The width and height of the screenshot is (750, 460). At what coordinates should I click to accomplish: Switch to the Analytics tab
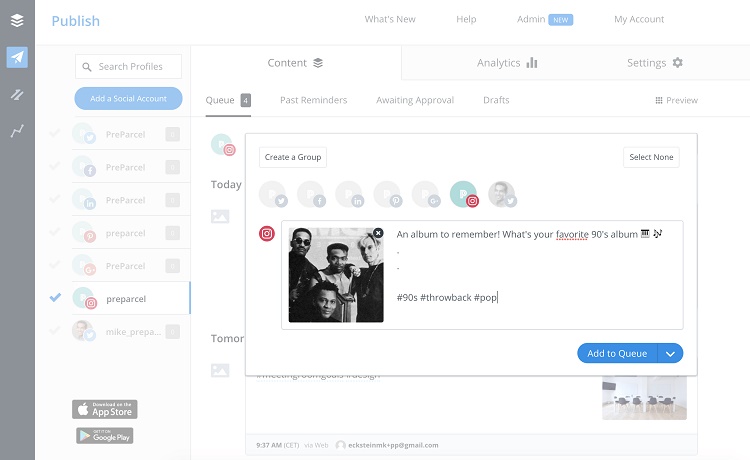tap(507, 63)
